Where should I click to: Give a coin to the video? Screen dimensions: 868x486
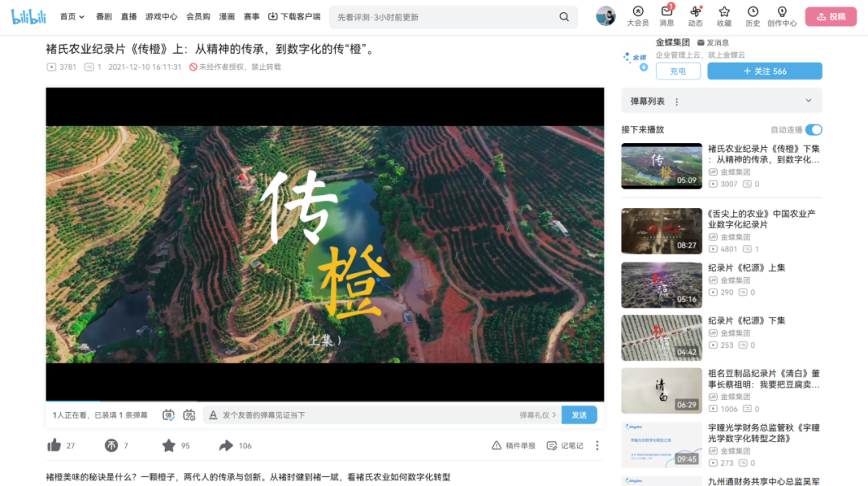[111, 446]
